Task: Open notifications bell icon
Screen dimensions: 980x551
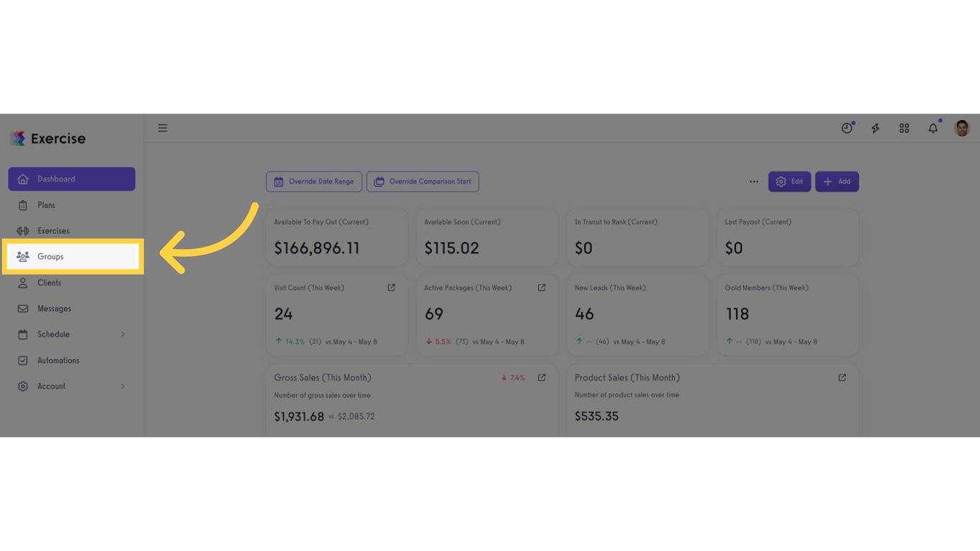Action: 933,128
